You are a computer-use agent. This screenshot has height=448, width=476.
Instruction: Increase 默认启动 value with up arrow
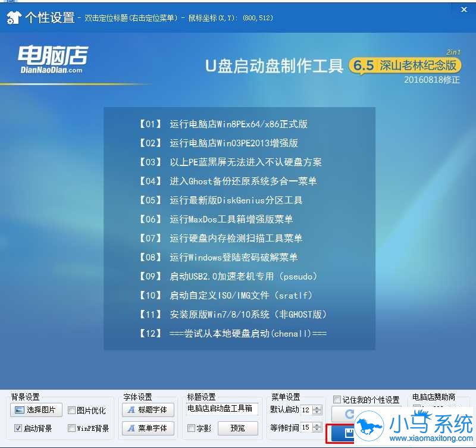tap(317, 408)
